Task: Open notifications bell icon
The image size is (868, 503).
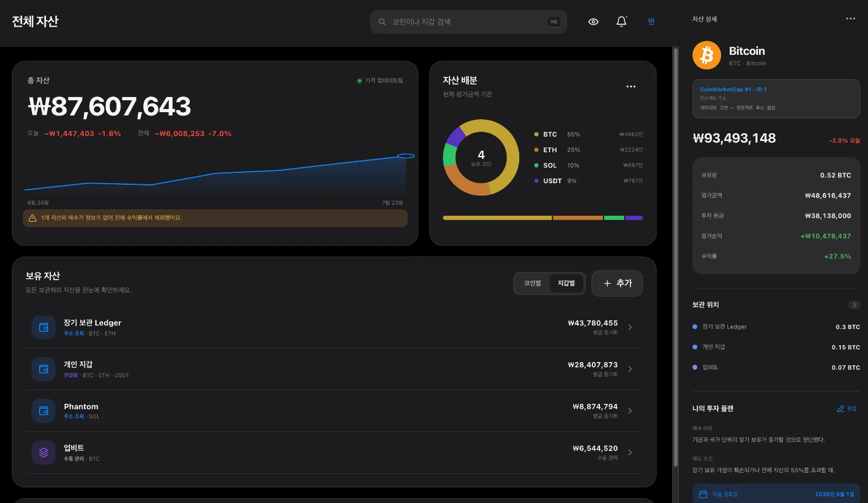Action: pos(622,22)
